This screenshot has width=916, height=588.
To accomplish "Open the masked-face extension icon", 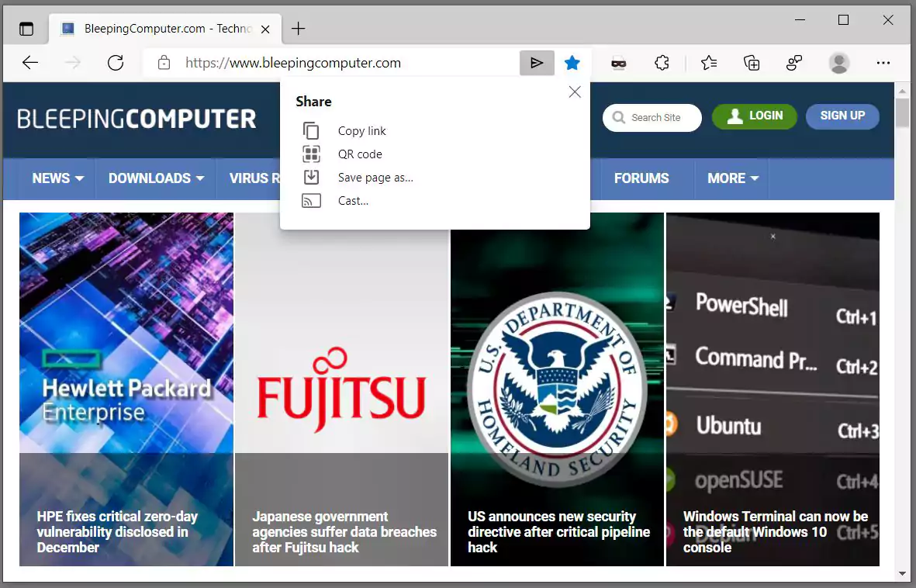I will [619, 63].
